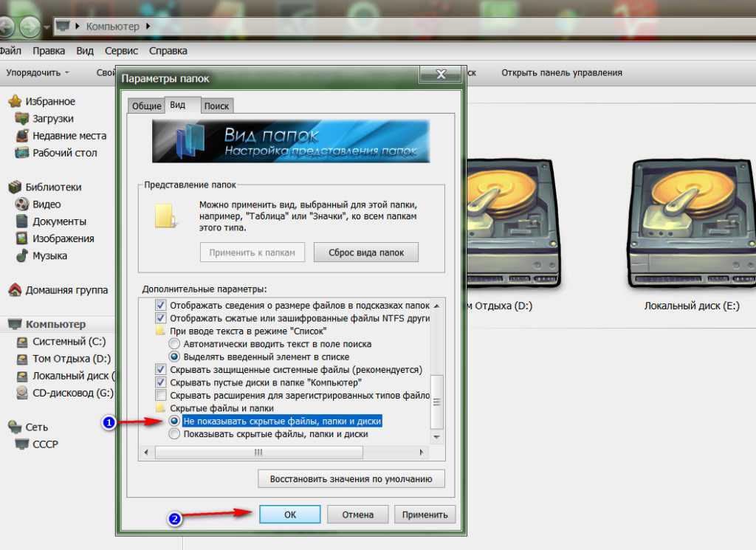This screenshot has width=756, height=550.
Task: Click Восстановить значения по умолчанию button
Action: [351, 479]
